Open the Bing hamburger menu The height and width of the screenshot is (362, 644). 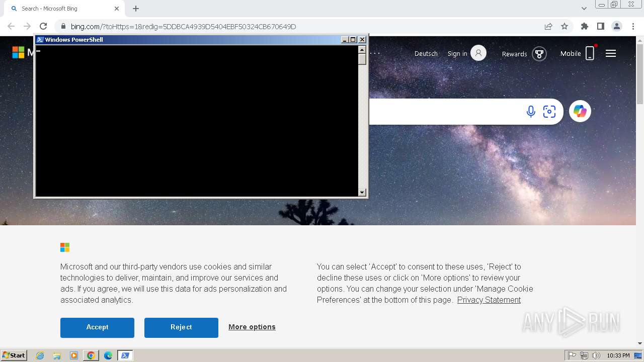(611, 53)
